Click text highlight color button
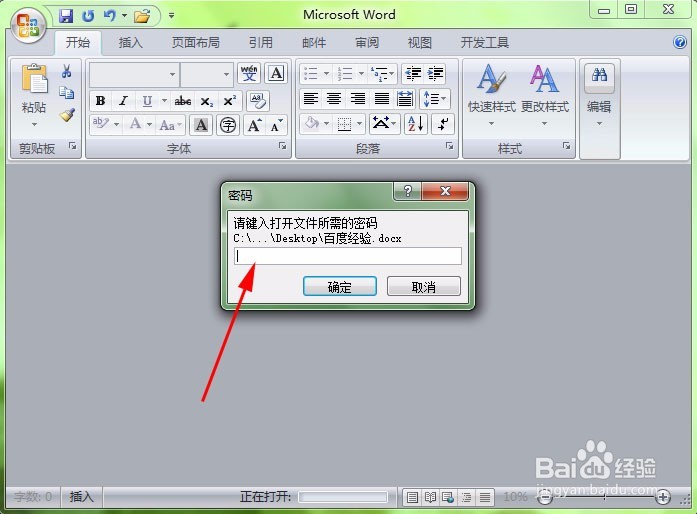This screenshot has height=514, width=697. pos(100,124)
